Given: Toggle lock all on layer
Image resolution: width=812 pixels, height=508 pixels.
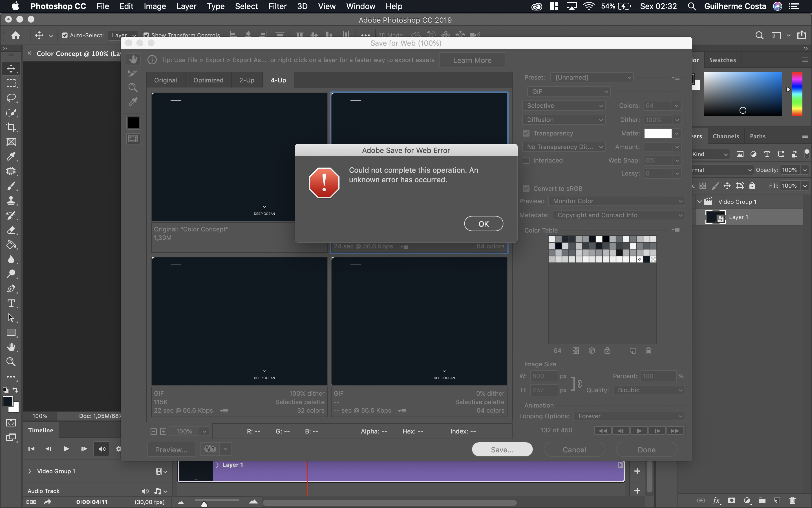Looking at the screenshot, I should [752, 185].
